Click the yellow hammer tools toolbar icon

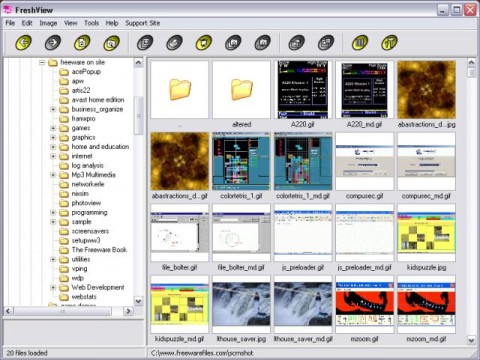coord(389,43)
